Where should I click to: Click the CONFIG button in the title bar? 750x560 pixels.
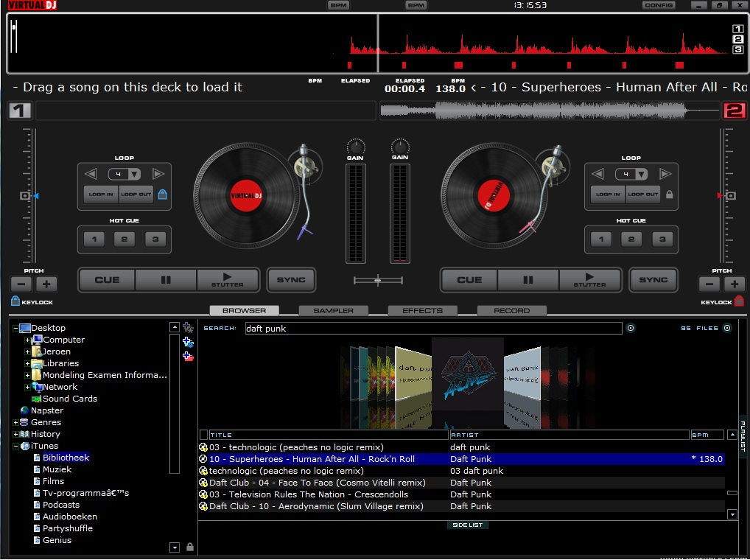point(657,5)
